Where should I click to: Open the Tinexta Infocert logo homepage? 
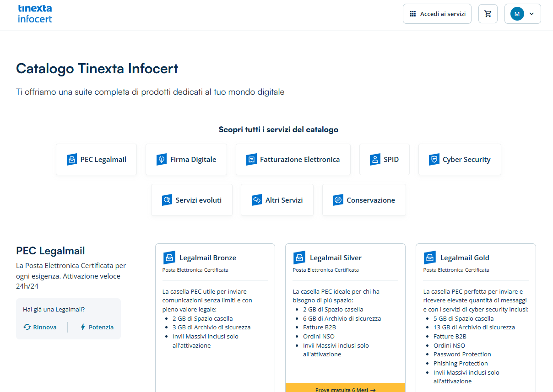[x=35, y=14]
